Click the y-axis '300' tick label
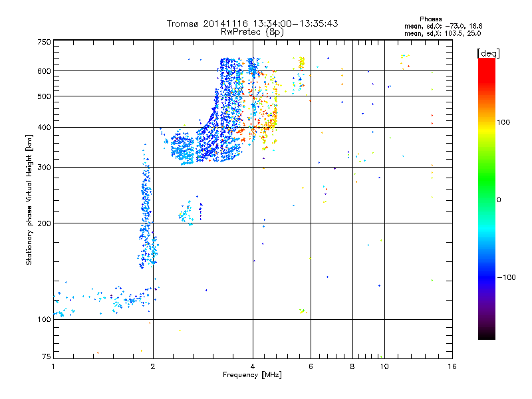 44,167
